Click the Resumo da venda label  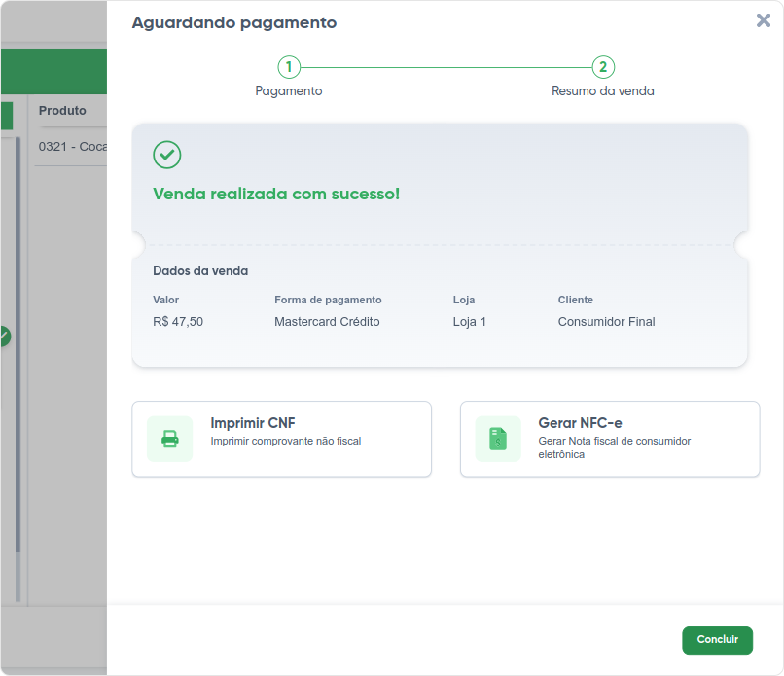click(x=602, y=91)
